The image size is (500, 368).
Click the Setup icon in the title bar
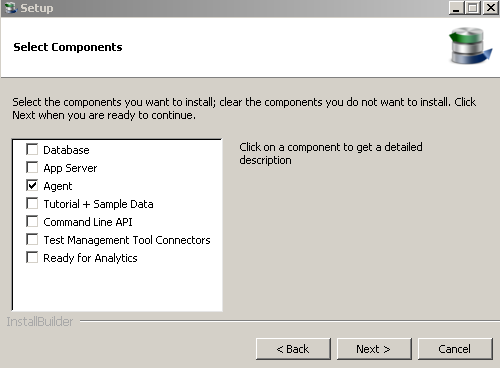pos(11,8)
